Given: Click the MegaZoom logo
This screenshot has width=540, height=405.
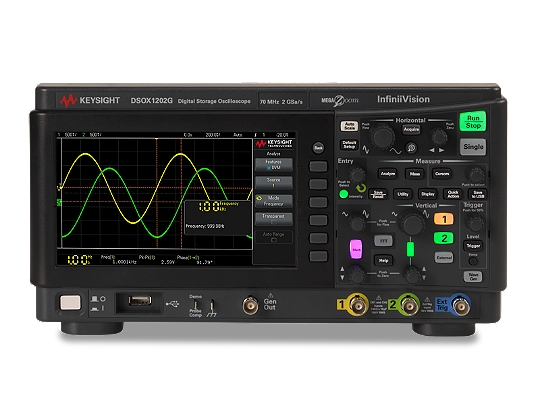Looking at the screenshot, I should pyautogui.click(x=340, y=100).
